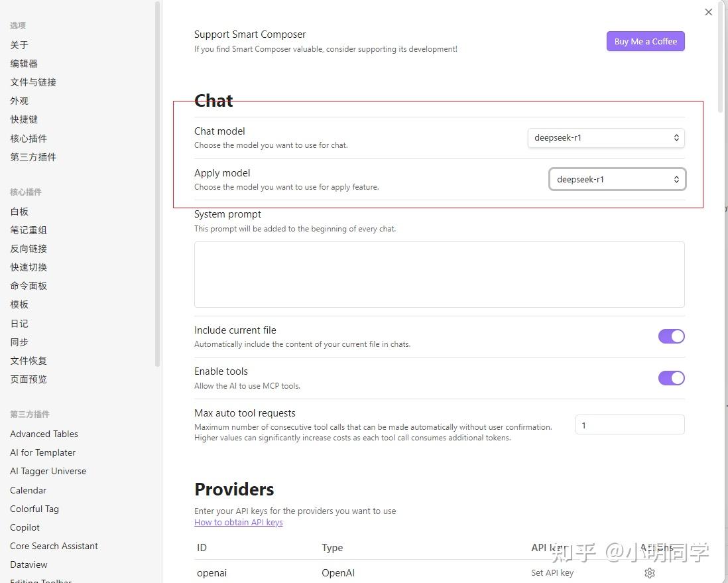Select the 日记 core plugin entry
This screenshot has height=583, width=728.
[x=19, y=323]
